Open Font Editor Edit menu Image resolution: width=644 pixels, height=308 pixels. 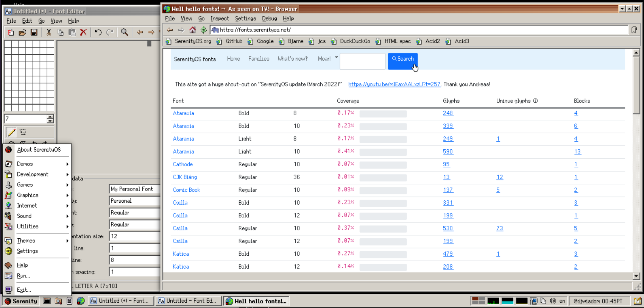[x=27, y=21]
